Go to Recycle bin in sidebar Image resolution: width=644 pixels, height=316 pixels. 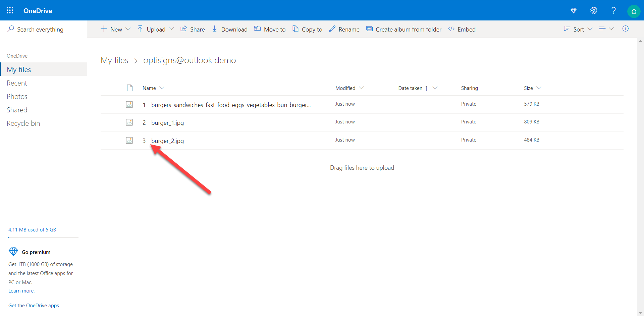23,123
